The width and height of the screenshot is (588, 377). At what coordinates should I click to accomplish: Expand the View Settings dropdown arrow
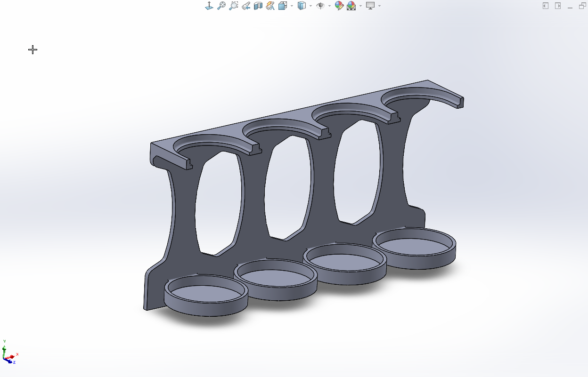coord(379,6)
